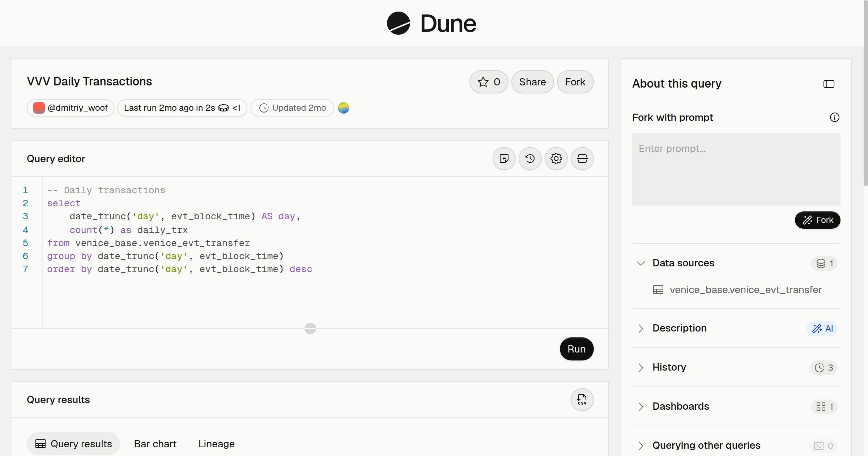The width and height of the screenshot is (868, 456).
Task: Click the VVV Daily Transactions title
Action: (89, 81)
